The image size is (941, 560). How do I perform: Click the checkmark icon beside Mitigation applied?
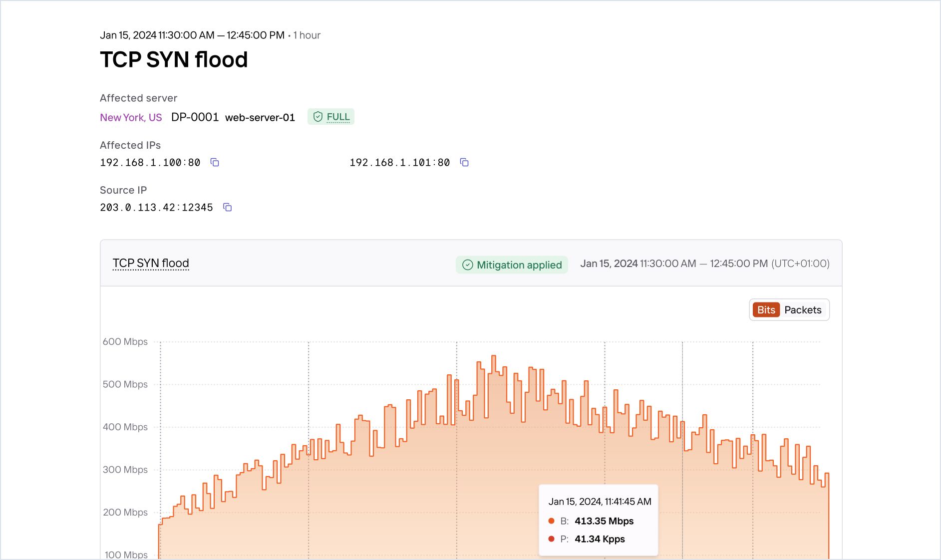click(x=467, y=265)
